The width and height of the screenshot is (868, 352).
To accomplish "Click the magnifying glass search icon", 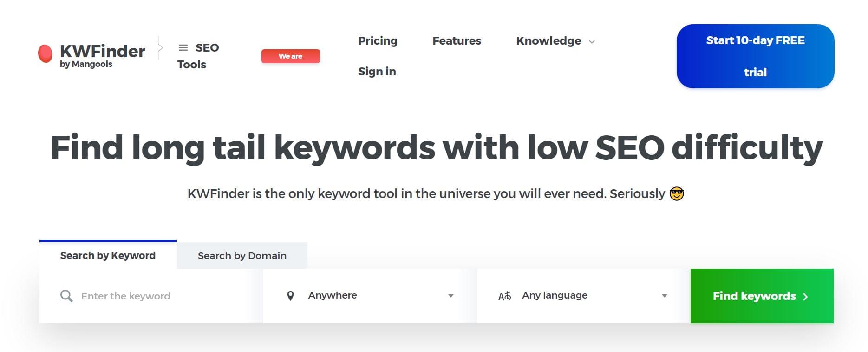I will click(x=66, y=296).
